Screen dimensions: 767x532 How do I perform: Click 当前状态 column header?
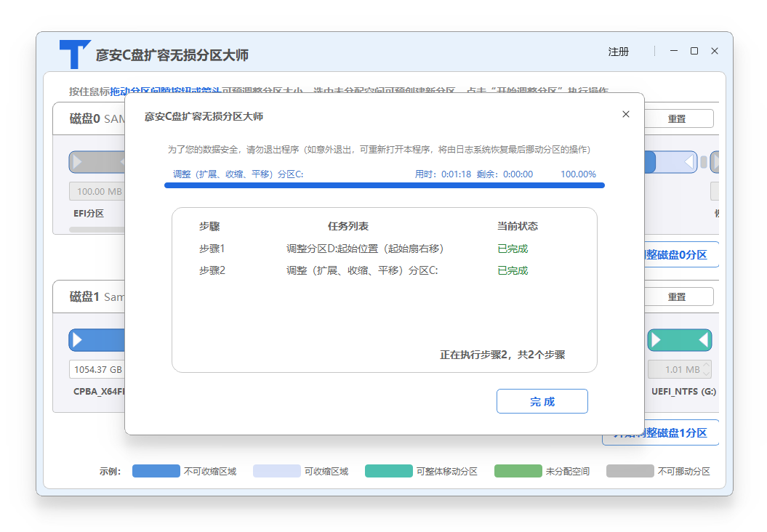coord(518,226)
